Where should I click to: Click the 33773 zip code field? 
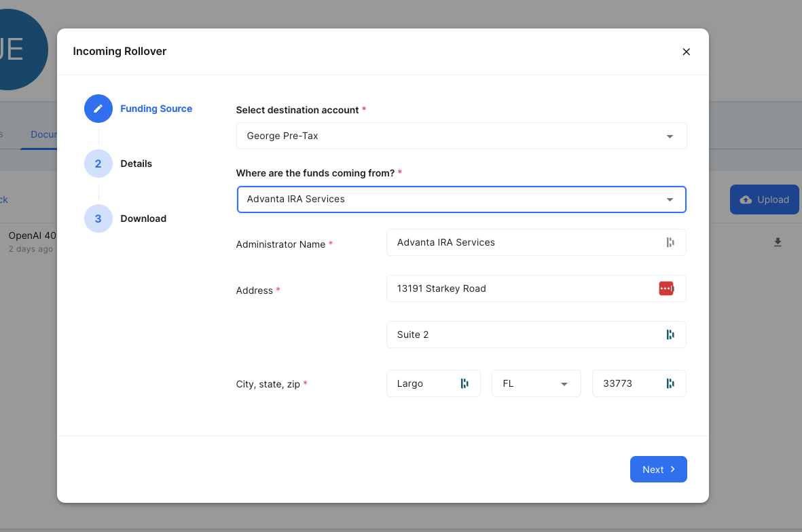628,383
